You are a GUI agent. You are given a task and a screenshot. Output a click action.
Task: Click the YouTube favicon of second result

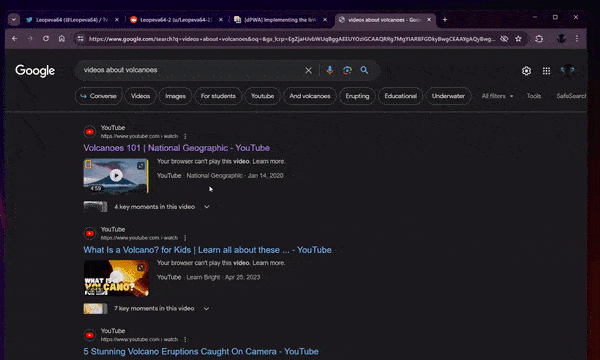pyautogui.click(x=90, y=233)
